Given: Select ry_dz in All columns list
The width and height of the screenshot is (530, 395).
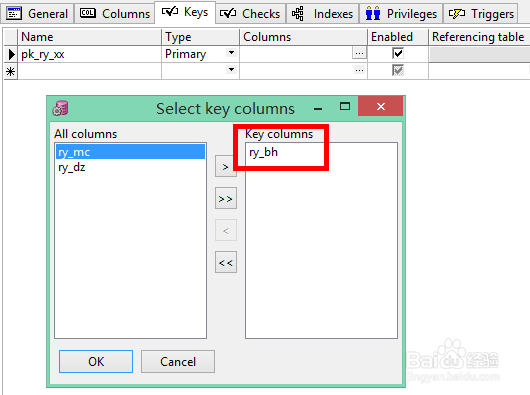Looking at the screenshot, I should point(130,167).
